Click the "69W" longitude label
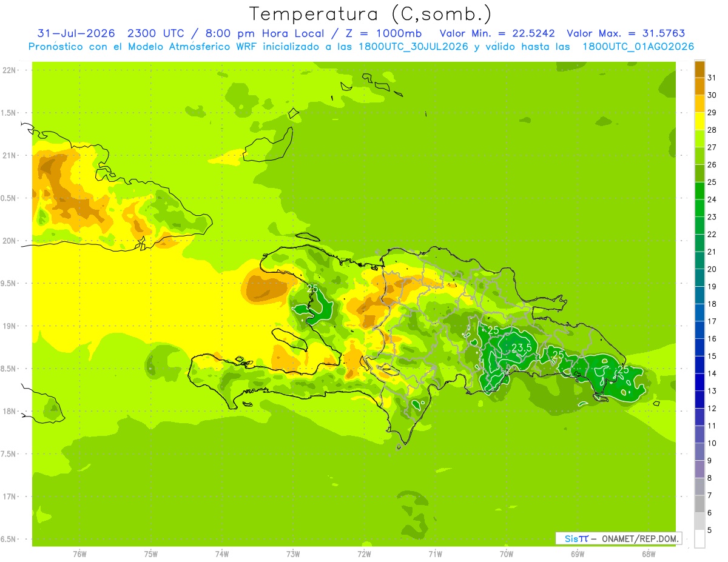 tap(578, 554)
